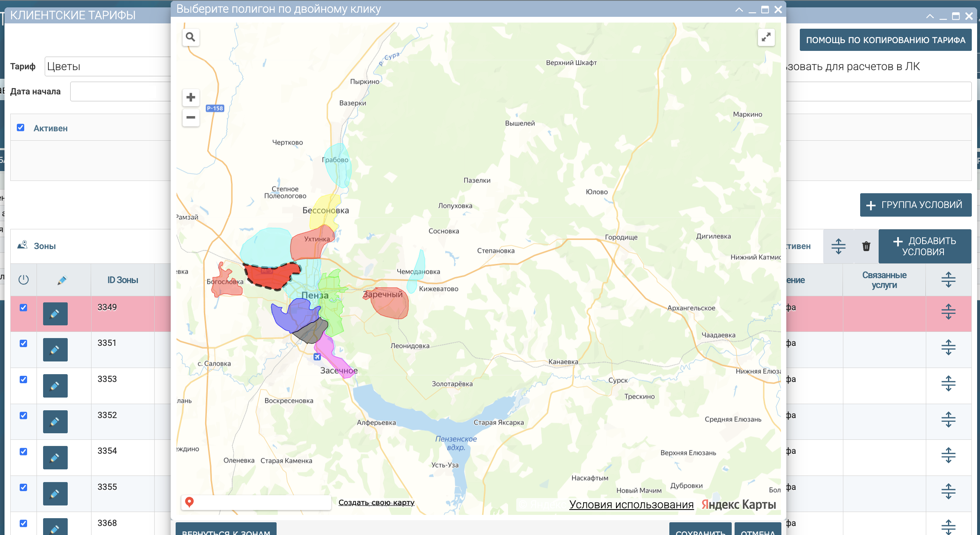Expand row 3349 with collapse arrows

[948, 312]
